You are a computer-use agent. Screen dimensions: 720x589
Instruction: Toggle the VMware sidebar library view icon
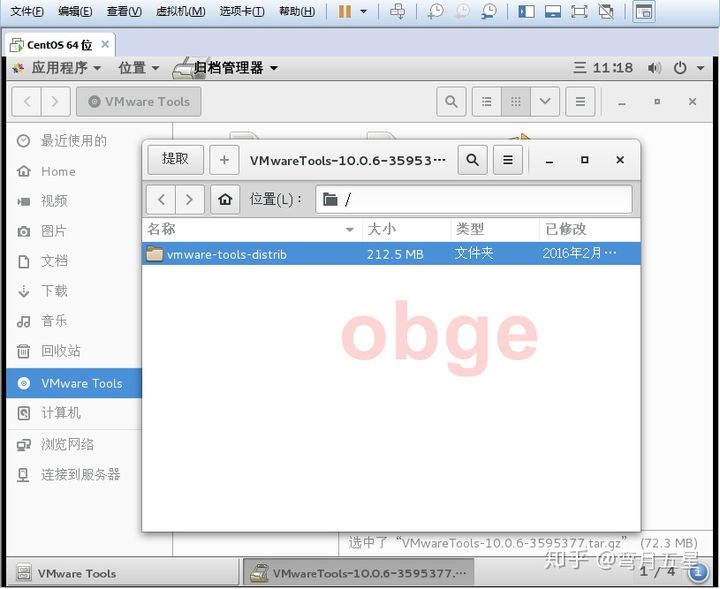(x=526, y=11)
